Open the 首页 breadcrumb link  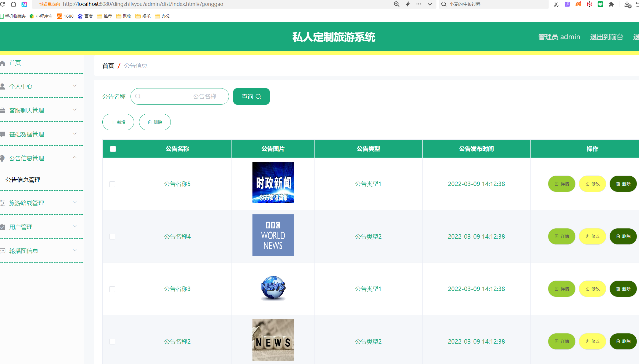click(108, 66)
